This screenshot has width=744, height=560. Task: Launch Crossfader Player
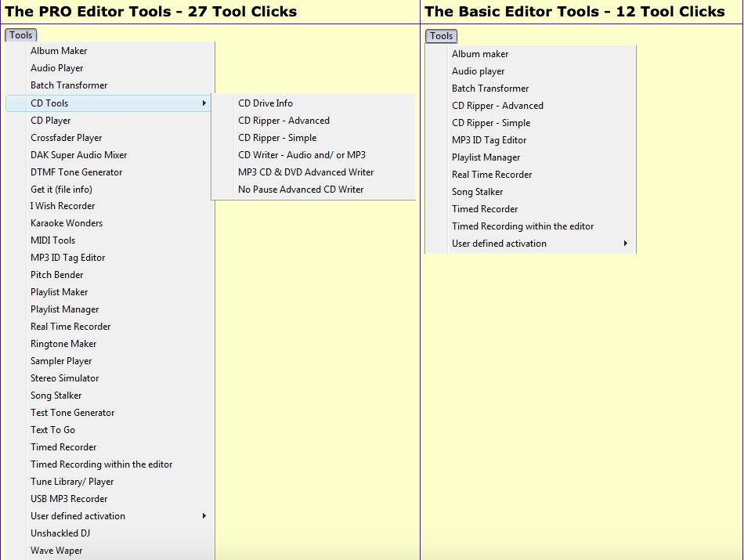(67, 138)
